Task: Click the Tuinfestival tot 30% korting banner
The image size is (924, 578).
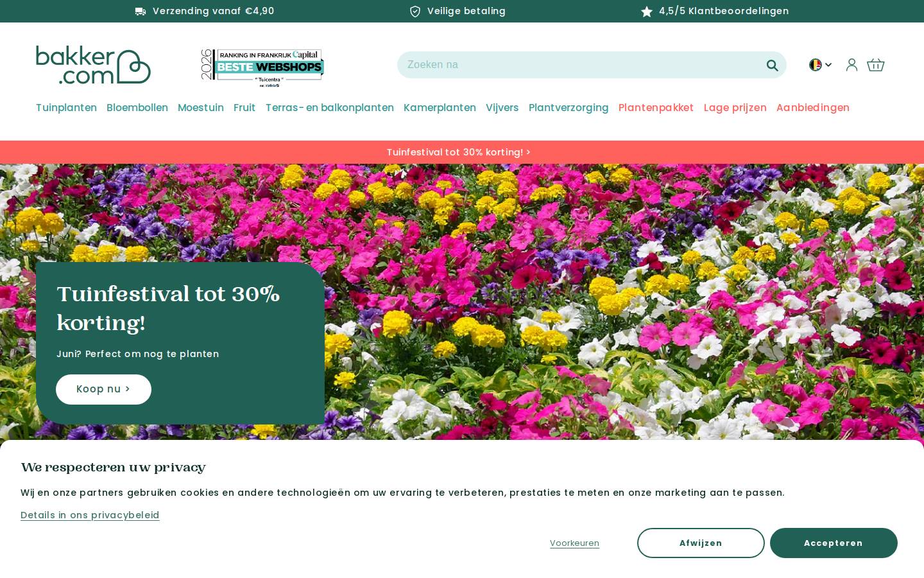Action: tap(462, 152)
